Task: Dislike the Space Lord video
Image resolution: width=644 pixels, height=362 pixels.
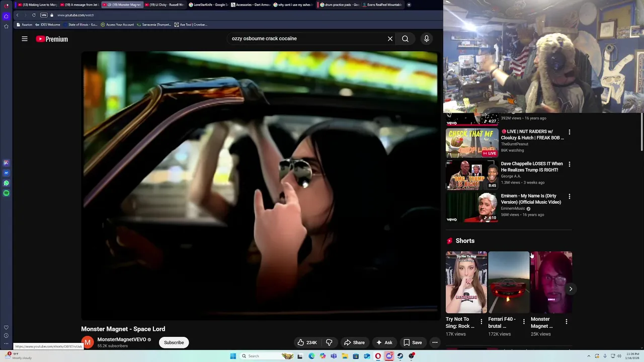Action: [329, 342]
